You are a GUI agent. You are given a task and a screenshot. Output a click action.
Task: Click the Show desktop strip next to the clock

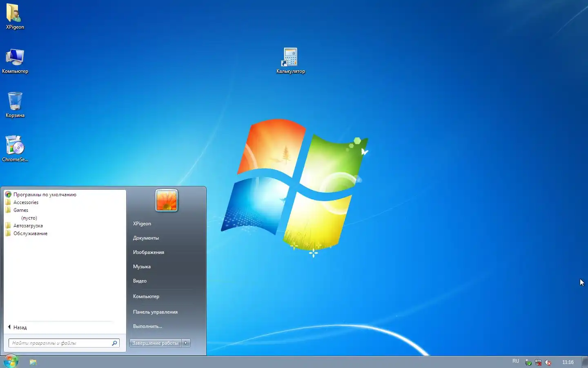point(585,362)
